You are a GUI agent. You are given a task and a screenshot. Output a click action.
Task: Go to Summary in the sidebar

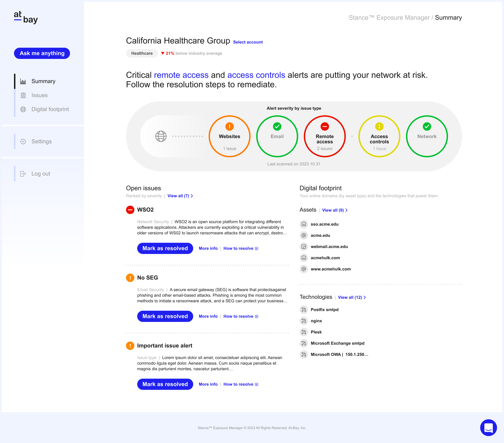click(43, 81)
